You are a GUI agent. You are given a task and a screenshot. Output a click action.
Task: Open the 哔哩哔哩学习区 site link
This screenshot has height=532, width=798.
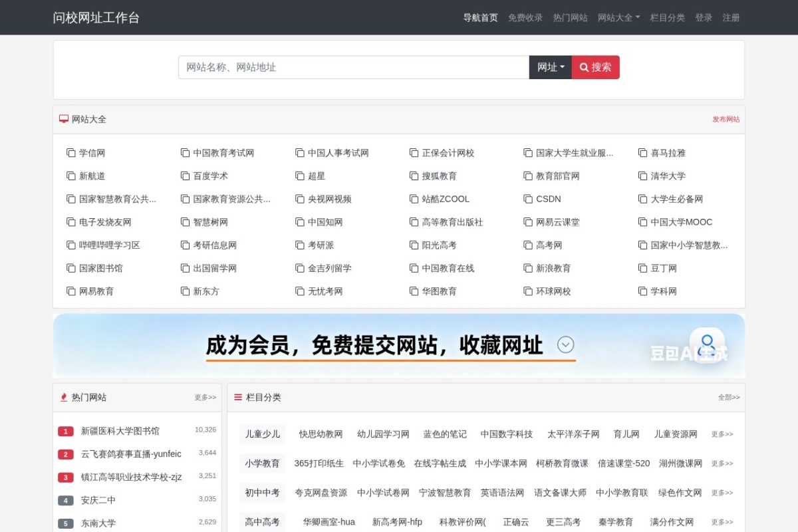[x=110, y=245]
